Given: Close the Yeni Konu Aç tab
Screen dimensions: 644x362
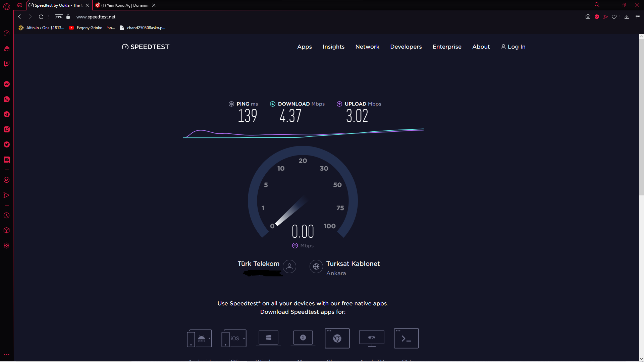Looking at the screenshot, I should point(154,5).
